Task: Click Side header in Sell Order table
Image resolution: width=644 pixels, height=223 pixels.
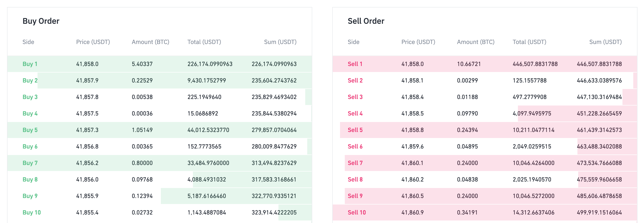Action: tap(354, 42)
